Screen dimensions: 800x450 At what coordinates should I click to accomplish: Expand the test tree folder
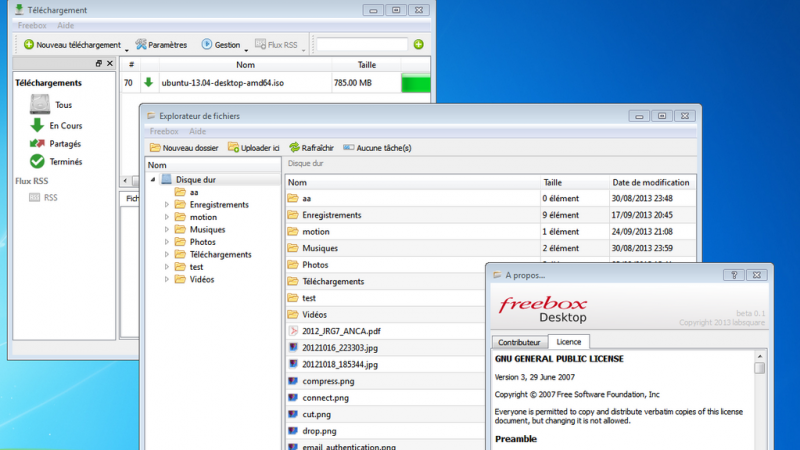[167, 267]
